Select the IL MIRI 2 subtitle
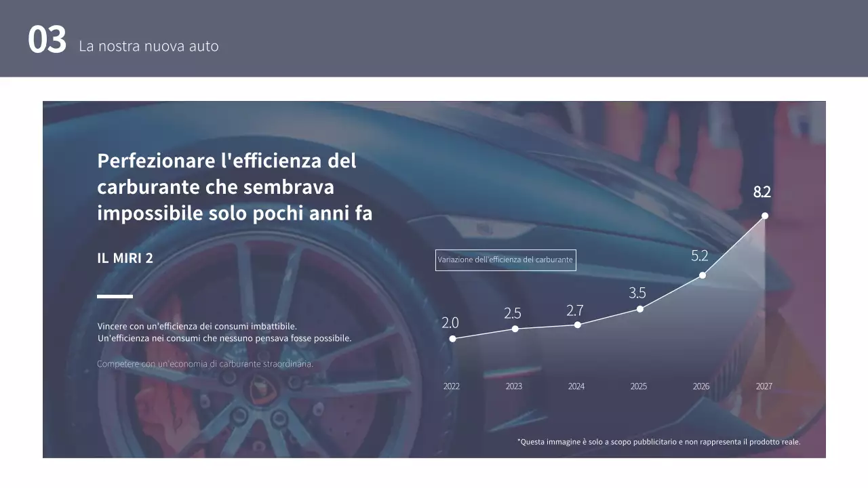868x488 pixels. pos(125,258)
